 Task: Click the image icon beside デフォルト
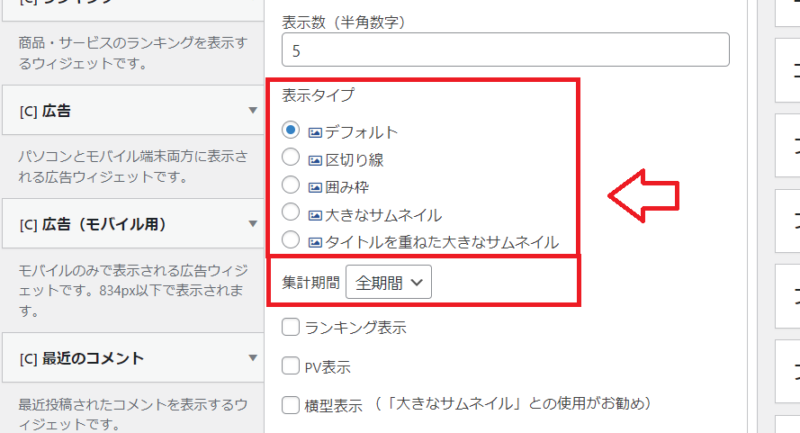[315, 133]
